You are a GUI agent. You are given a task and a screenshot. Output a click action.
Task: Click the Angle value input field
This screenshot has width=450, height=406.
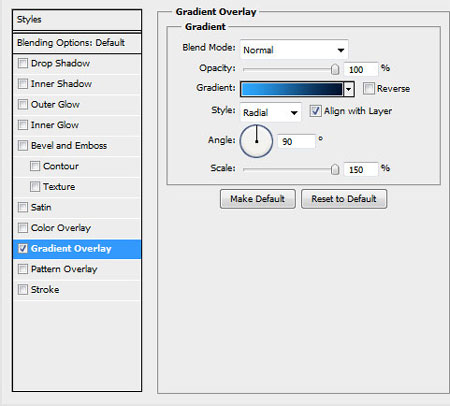pos(296,142)
